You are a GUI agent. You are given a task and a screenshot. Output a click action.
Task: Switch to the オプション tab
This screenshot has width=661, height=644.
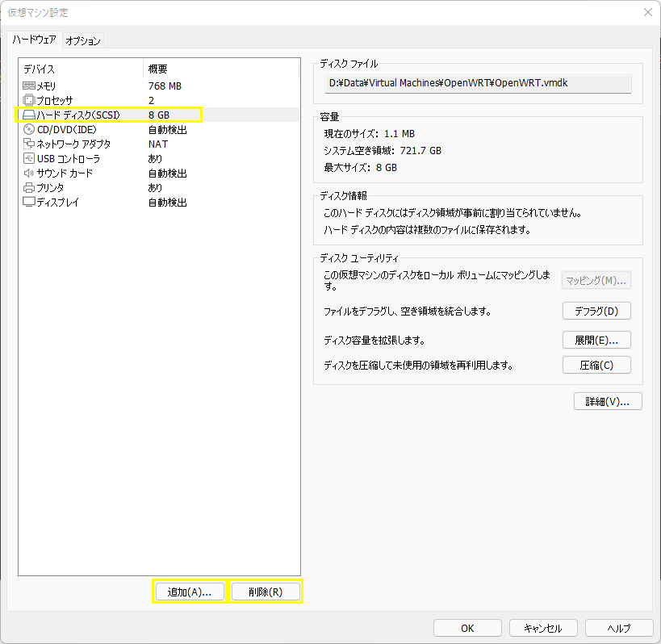coord(83,40)
